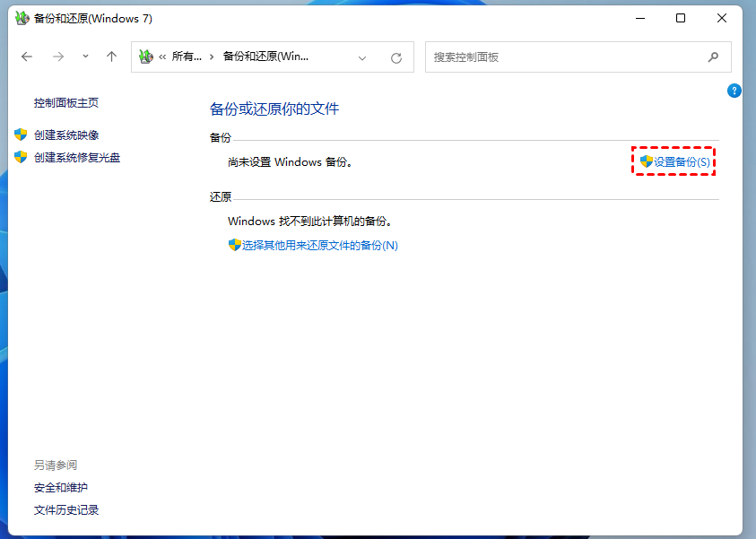Focus the '搜索控制面板' search box
Viewport: 756px width, 539px height.
pyautogui.click(x=578, y=57)
